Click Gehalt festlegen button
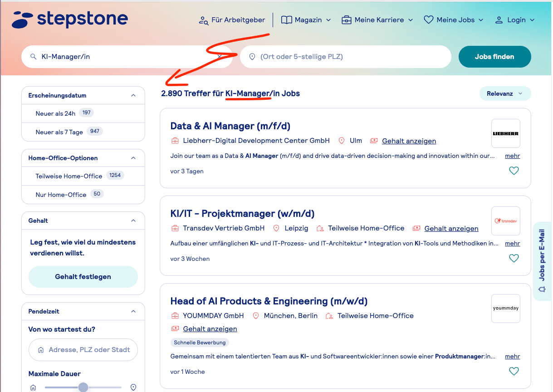Viewport: 553px width, 392px height. click(x=83, y=277)
